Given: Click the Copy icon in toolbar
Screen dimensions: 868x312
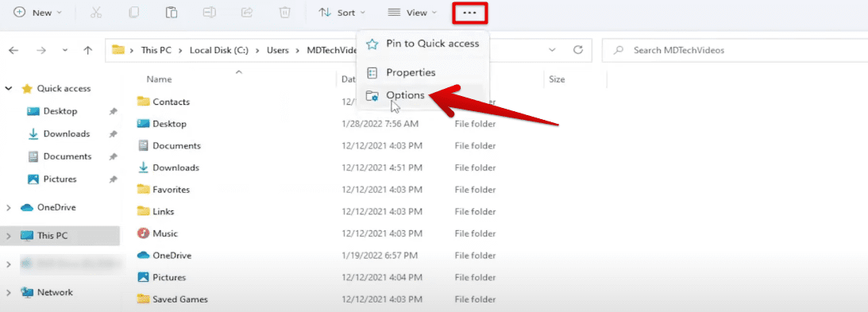Looking at the screenshot, I should pyautogui.click(x=133, y=12).
